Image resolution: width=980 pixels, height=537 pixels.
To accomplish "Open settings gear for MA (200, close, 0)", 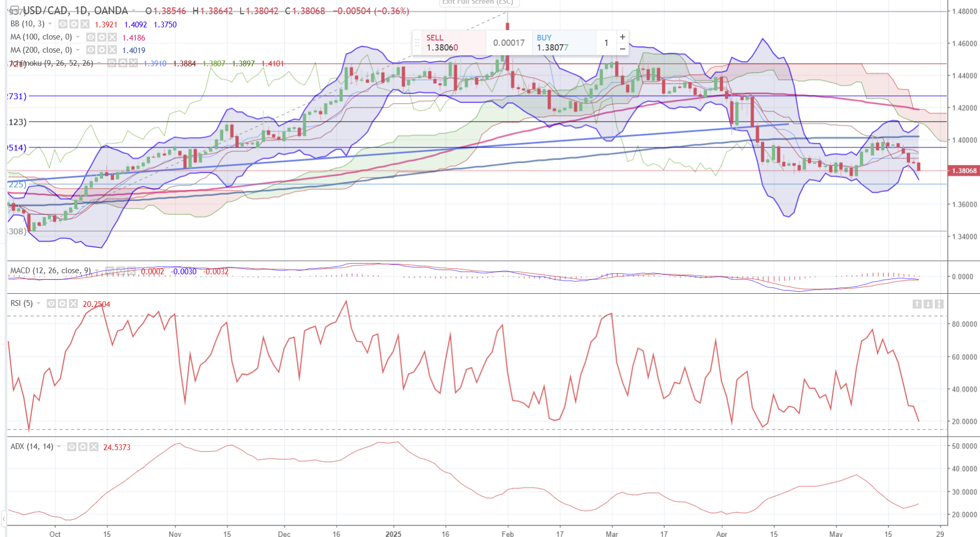I will point(102,50).
